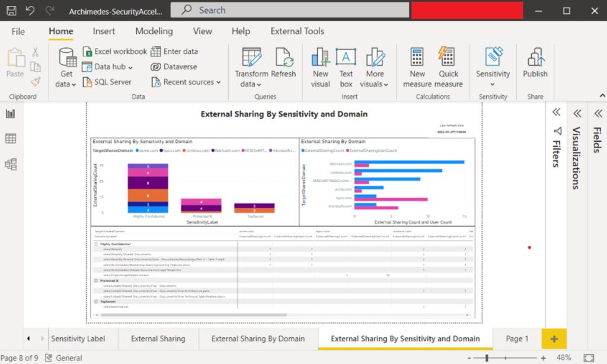607x364 pixels.
Task: Click the Redo arrow icon
Action: coord(50,11)
